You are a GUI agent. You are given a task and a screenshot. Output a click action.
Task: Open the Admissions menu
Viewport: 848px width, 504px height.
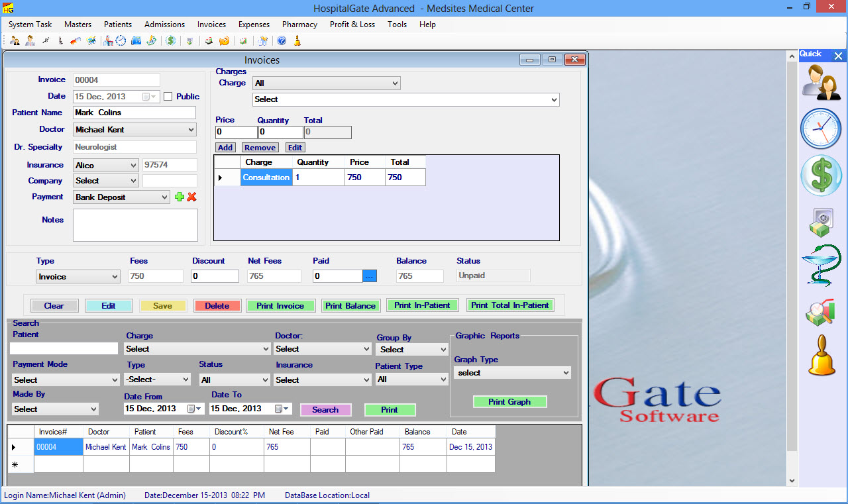click(x=164, y=25)
